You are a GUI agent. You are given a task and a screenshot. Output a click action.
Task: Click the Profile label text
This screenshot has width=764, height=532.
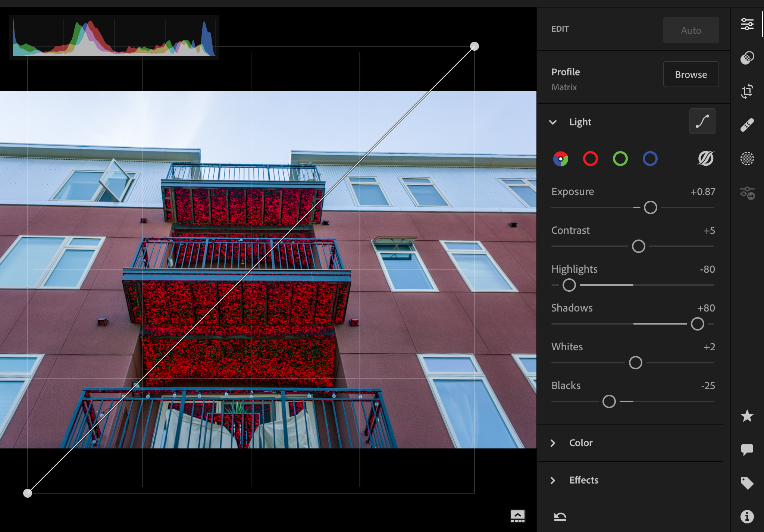(566, 72)
